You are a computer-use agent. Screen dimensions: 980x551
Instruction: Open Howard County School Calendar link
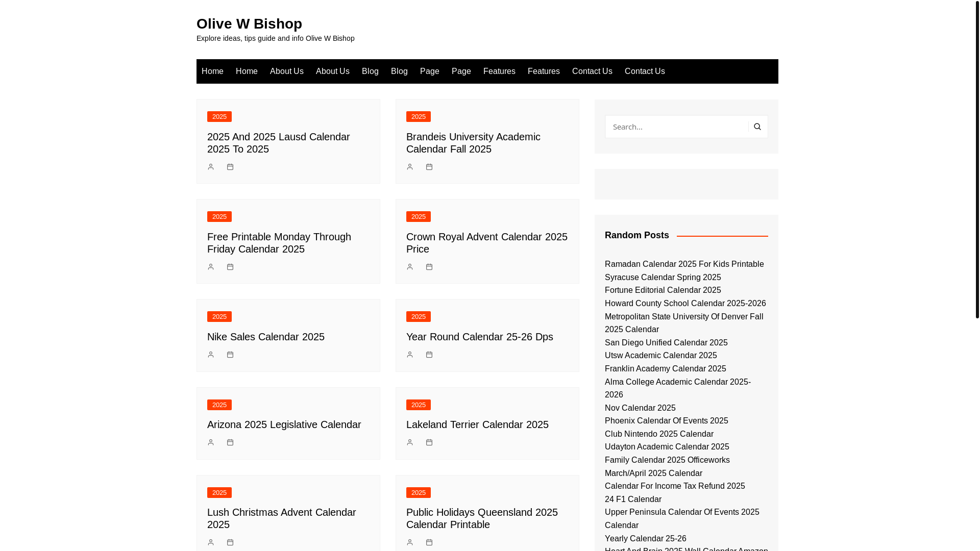[685, 304]
